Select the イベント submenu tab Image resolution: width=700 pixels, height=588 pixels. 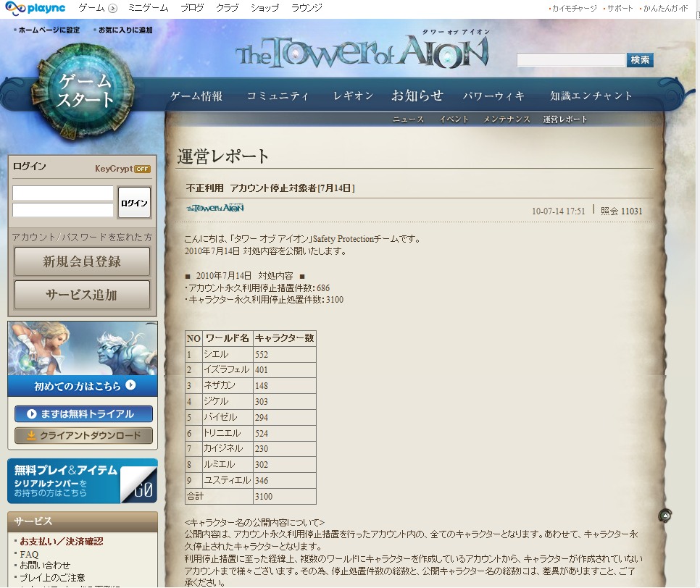point(454,119)
